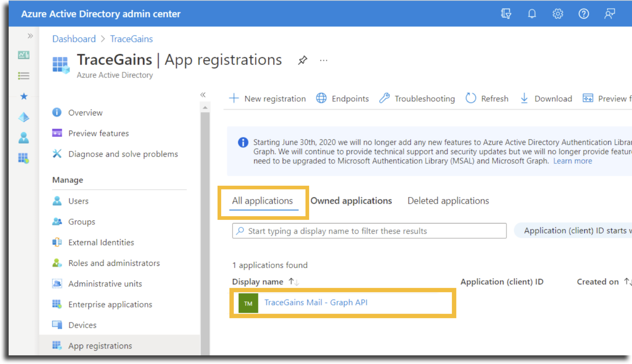
Task: Open the feedback person icon
Action: pyautogui.click(x=609, y=14)
